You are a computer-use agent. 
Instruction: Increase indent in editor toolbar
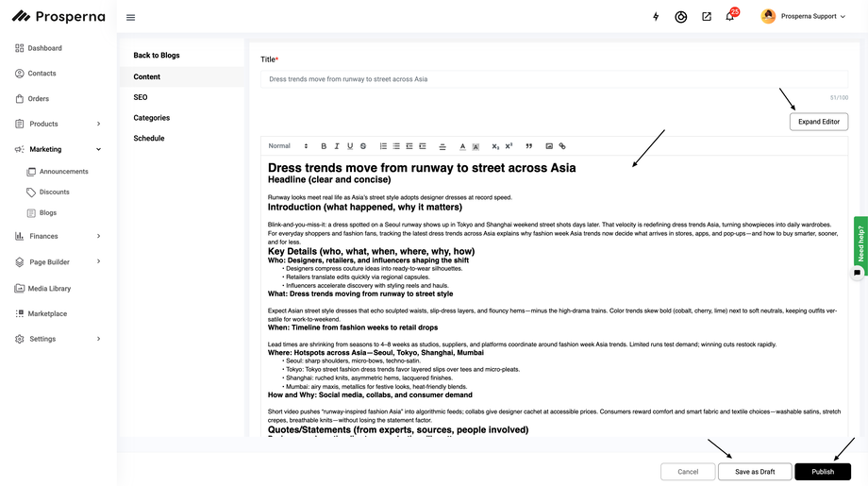click(423, 146)
